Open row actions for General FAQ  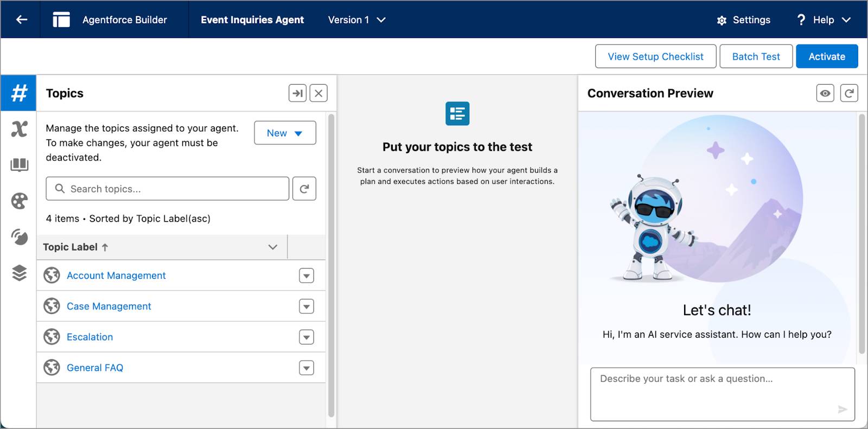click(307, 368)
